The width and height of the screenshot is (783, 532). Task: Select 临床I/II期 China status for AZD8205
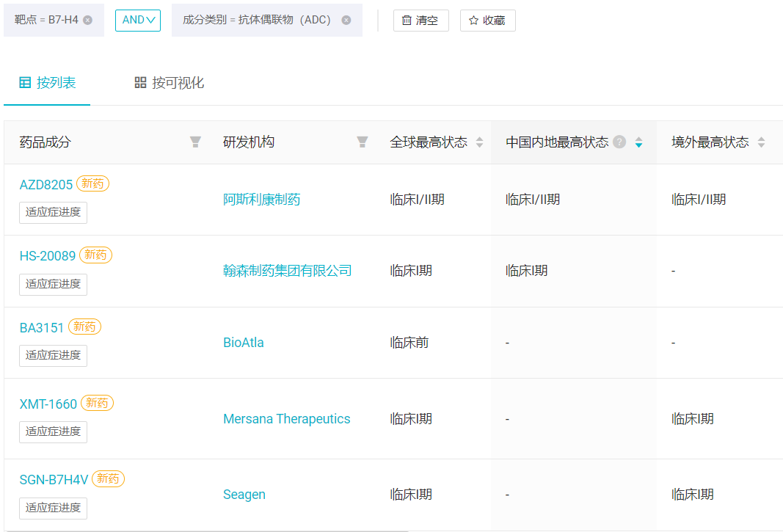[533, 200]
